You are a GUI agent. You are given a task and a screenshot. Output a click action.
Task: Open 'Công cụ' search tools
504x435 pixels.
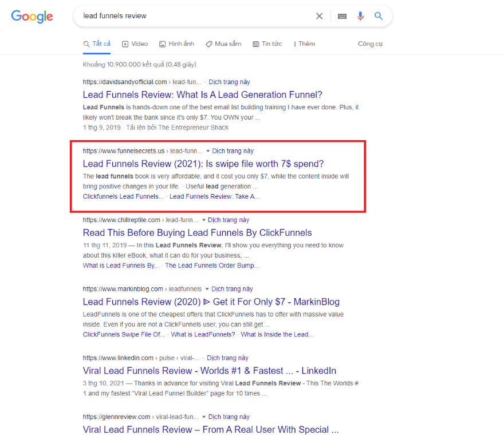(371, 44)
